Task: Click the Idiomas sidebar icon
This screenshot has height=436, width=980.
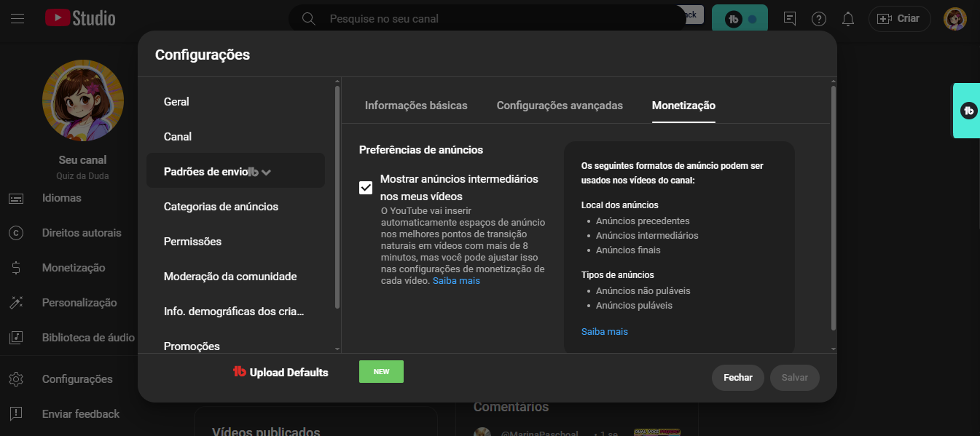Action: (x=17, y=198)
